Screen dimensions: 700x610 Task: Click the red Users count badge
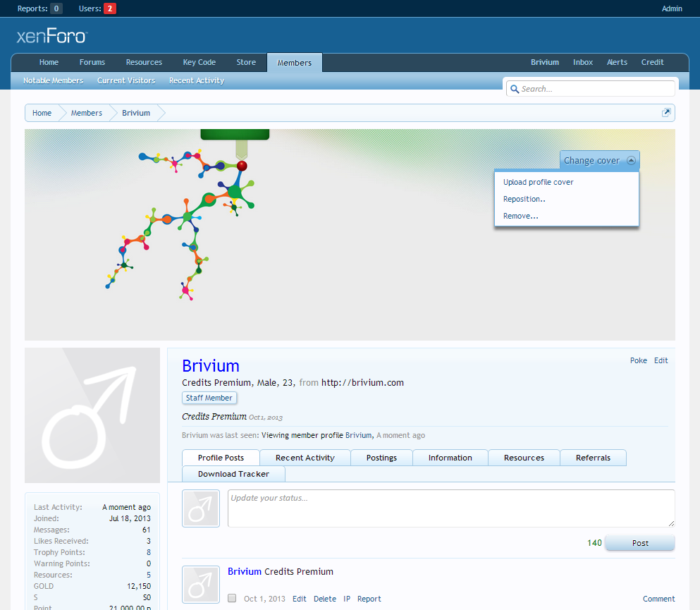coord(110,8)
